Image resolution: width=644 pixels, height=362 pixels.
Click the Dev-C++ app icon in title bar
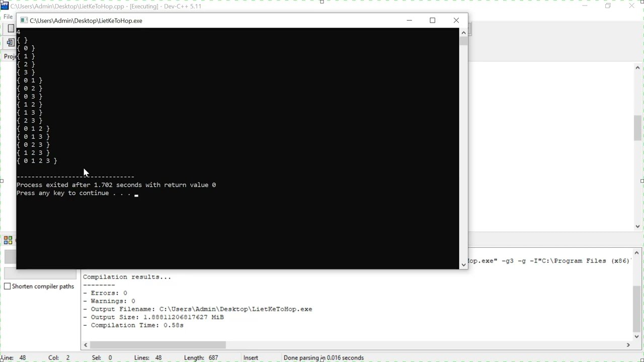[x=5, y=6]
